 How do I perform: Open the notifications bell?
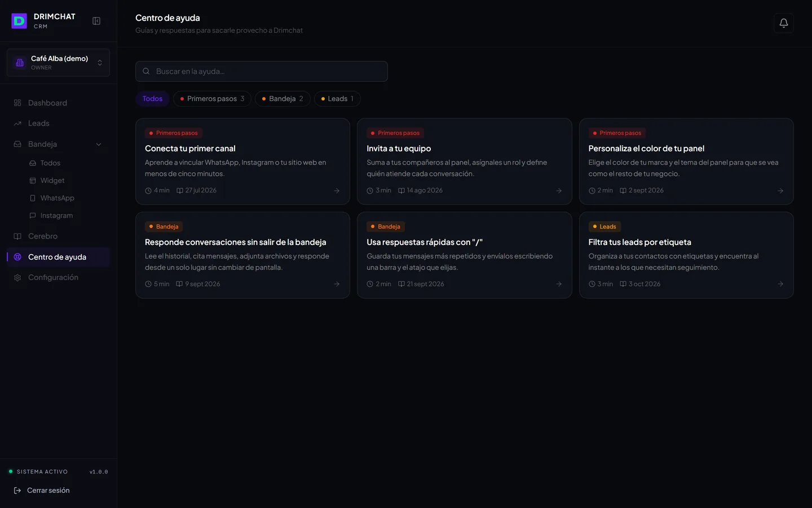point(784,23)
